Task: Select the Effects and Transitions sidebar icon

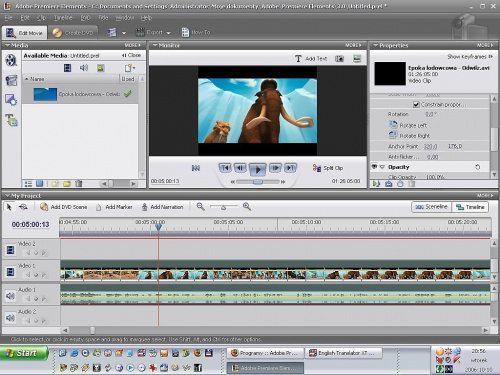Action: coord(11,100)
